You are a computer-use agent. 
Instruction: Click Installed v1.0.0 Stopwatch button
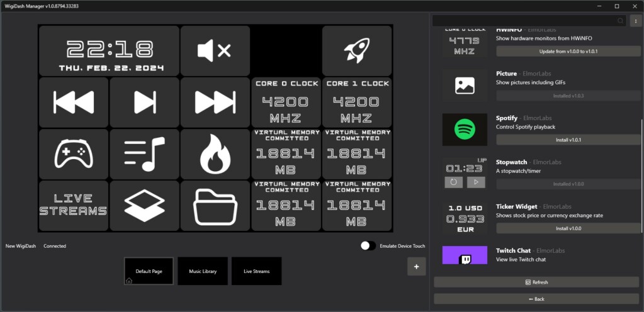[x=568, y=184]
